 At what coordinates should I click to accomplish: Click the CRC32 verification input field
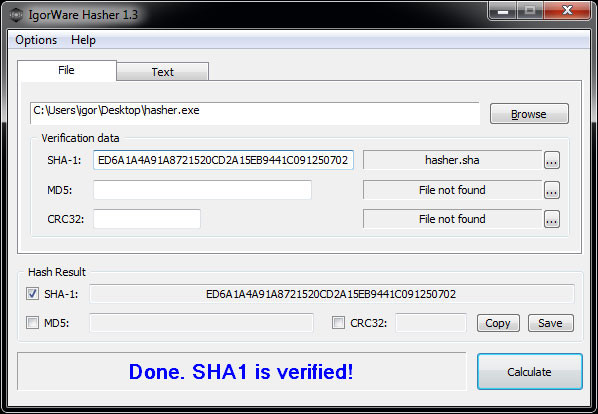click(147, 219)
